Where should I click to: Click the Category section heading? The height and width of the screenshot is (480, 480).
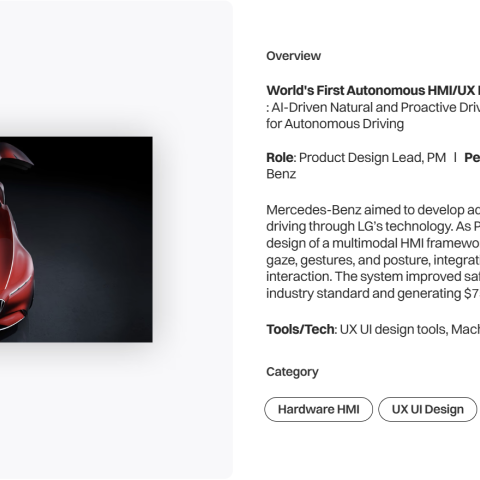[x=292, y=372]
